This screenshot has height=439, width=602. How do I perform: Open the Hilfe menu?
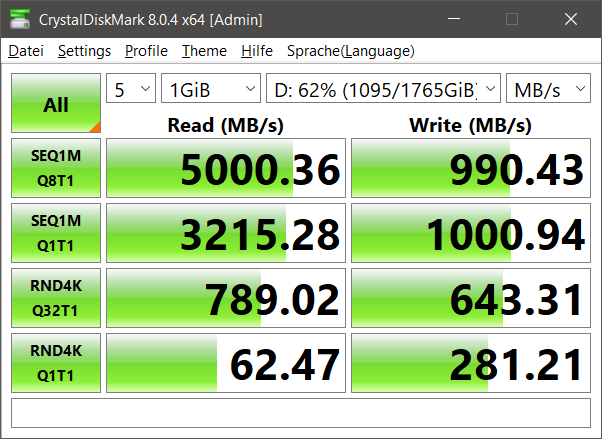(x=257, y=51)
